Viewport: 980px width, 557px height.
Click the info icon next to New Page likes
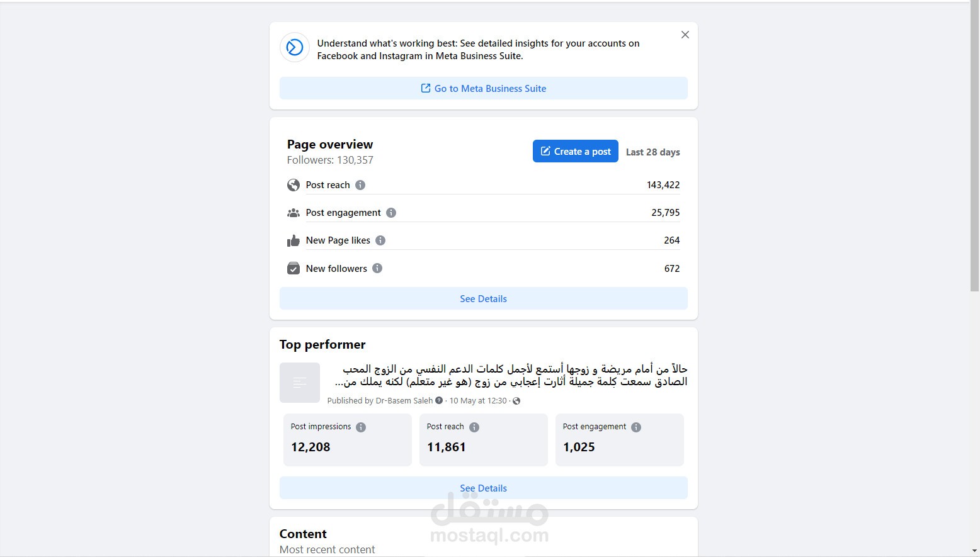click(380, 240)
